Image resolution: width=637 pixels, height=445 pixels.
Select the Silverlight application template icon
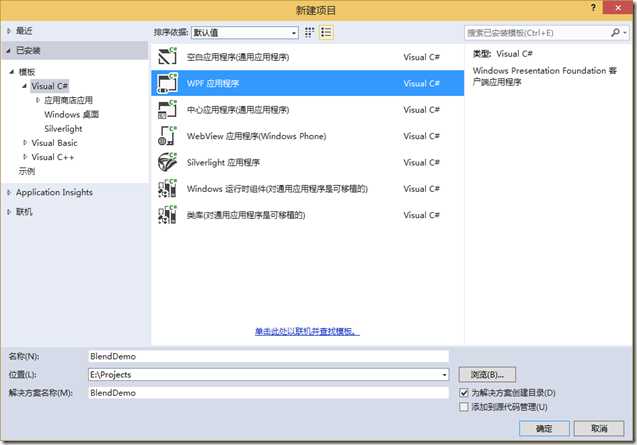[x=167, y=162]
